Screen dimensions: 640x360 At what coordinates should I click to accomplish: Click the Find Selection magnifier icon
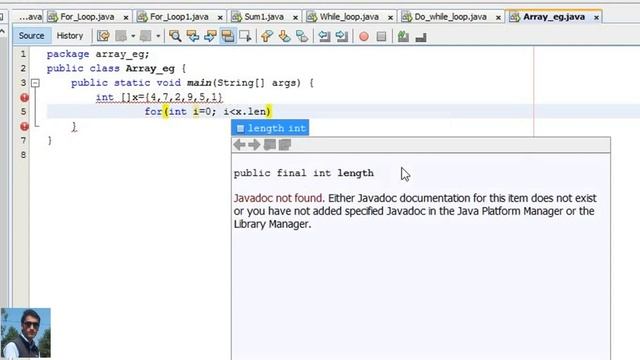[x=175, y=36]
